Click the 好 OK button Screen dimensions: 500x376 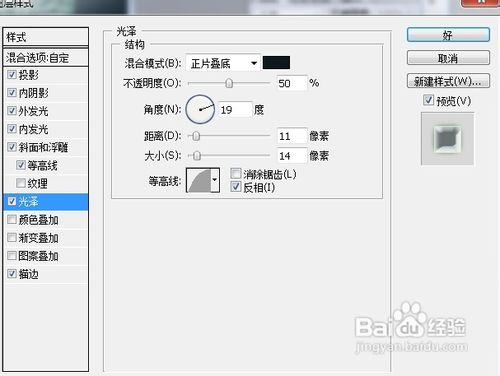tap(448, 35)
